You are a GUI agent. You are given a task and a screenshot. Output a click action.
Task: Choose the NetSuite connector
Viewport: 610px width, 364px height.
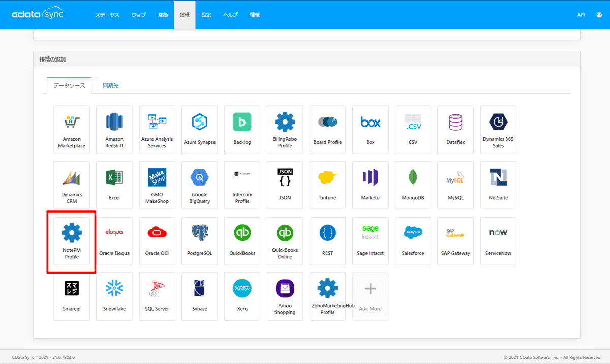pyautogui.click(x=499, y=185)
